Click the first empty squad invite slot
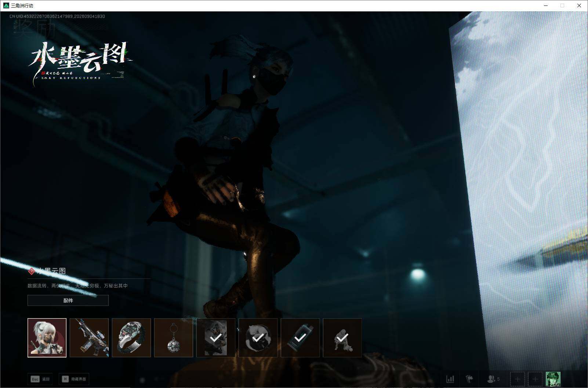The width and height of the screenshot is (588, 388). tap(518, 379)
